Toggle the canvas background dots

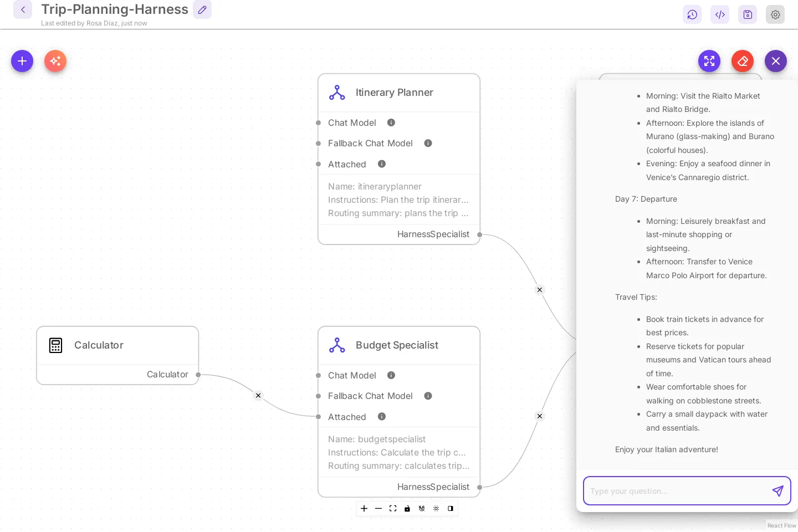(x=436, y=508)
